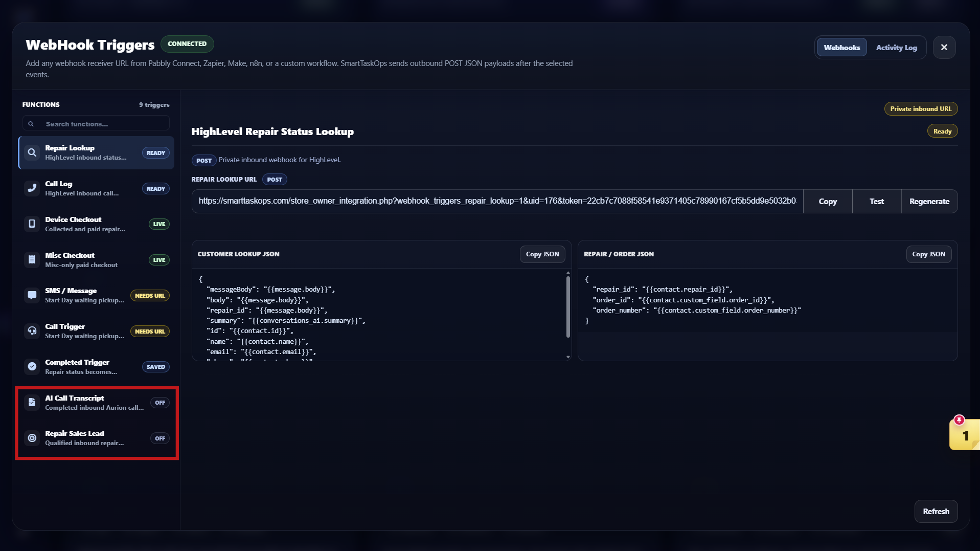Click the "order_number" JSON line

coord(697,311)
